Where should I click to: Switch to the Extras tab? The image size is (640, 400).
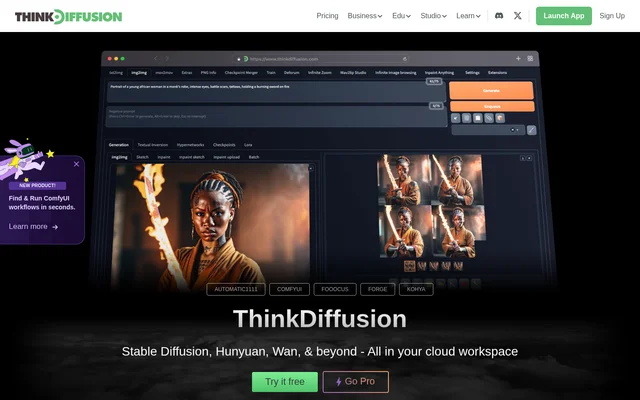pos(187,73)
